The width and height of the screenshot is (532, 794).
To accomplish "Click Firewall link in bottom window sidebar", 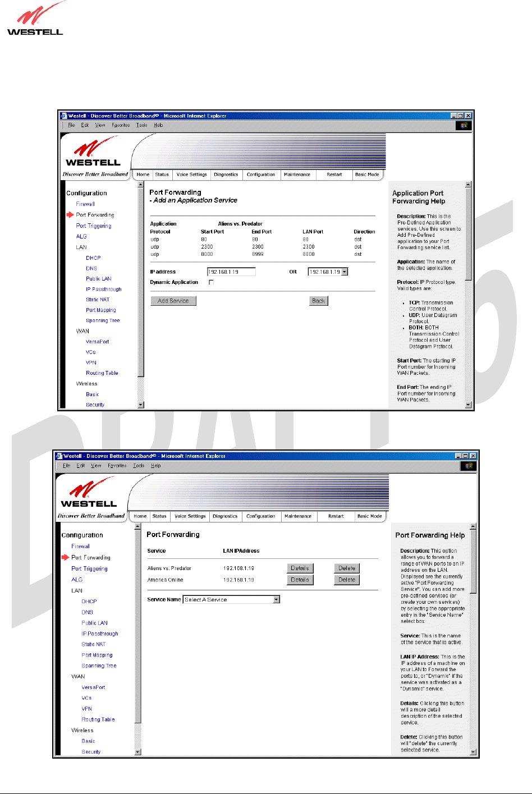I will click(x=81, y=547).
